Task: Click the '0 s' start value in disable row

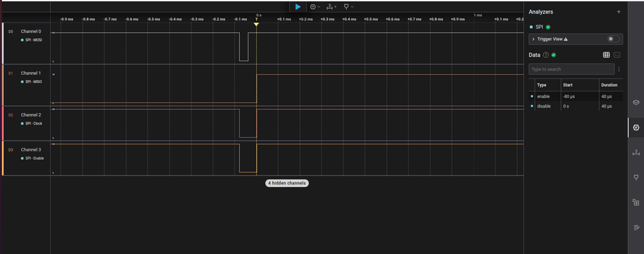Action: coord(566,106)
